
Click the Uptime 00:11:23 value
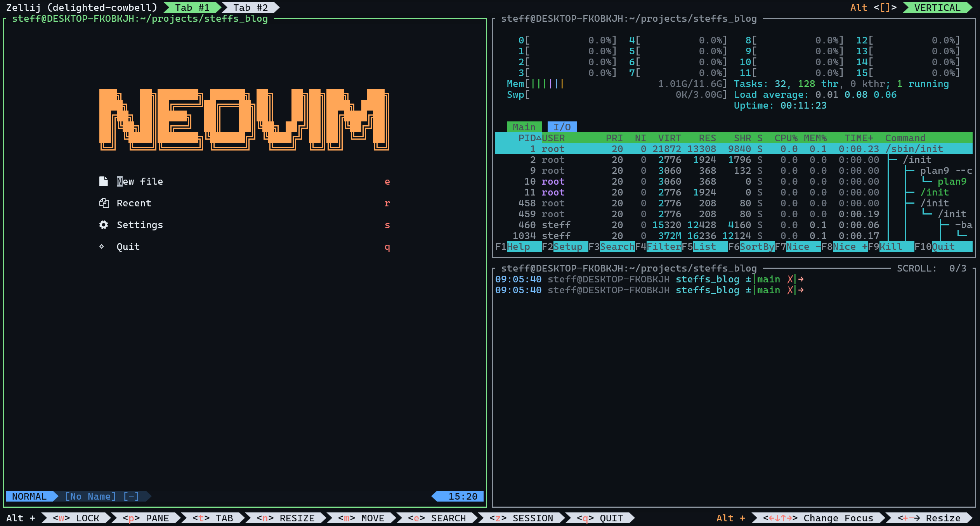click(803, 106)
